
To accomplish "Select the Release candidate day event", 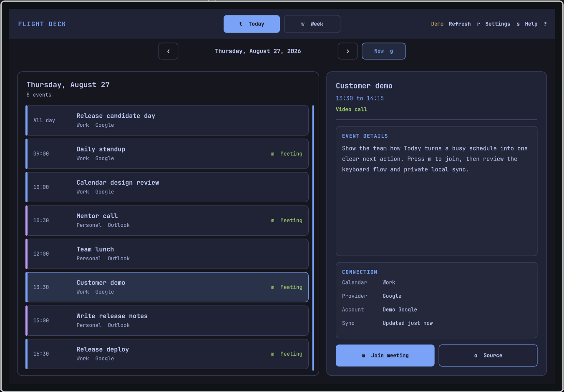I will [x=167, y=120].
